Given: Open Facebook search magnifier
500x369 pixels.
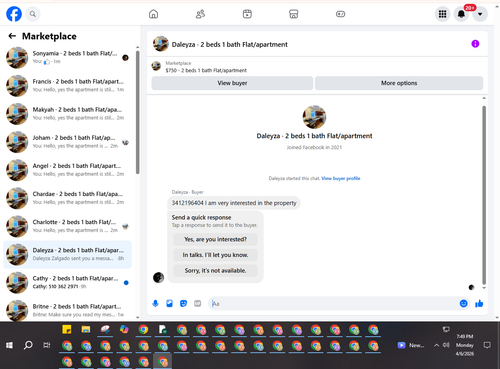Looking at the screenshot, I should tap(33, 14).
